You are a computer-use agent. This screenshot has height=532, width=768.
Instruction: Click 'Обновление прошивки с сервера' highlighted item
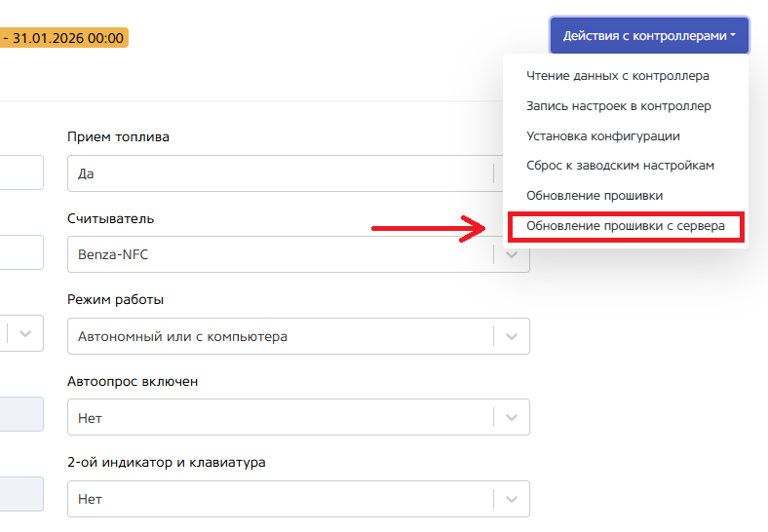(x=626, y=226)
